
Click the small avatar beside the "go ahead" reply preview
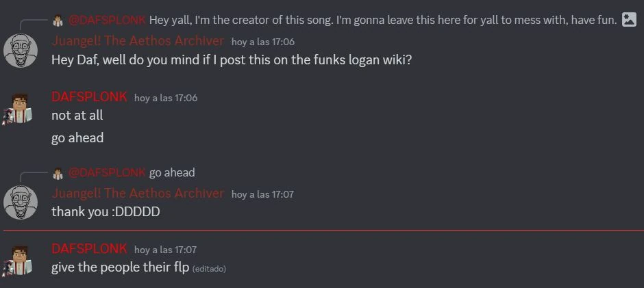(x=58, y=172)
